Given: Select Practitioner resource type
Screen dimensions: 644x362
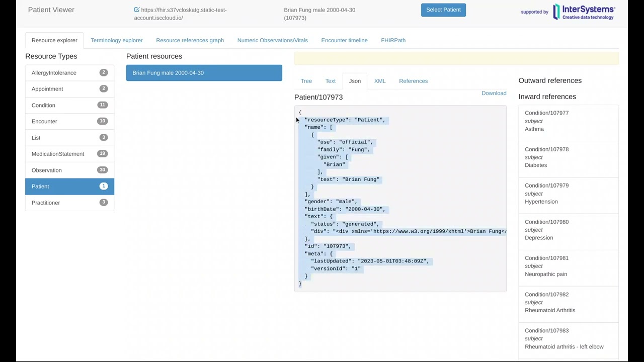Looking at the screenshot, I should pos(69,203).
